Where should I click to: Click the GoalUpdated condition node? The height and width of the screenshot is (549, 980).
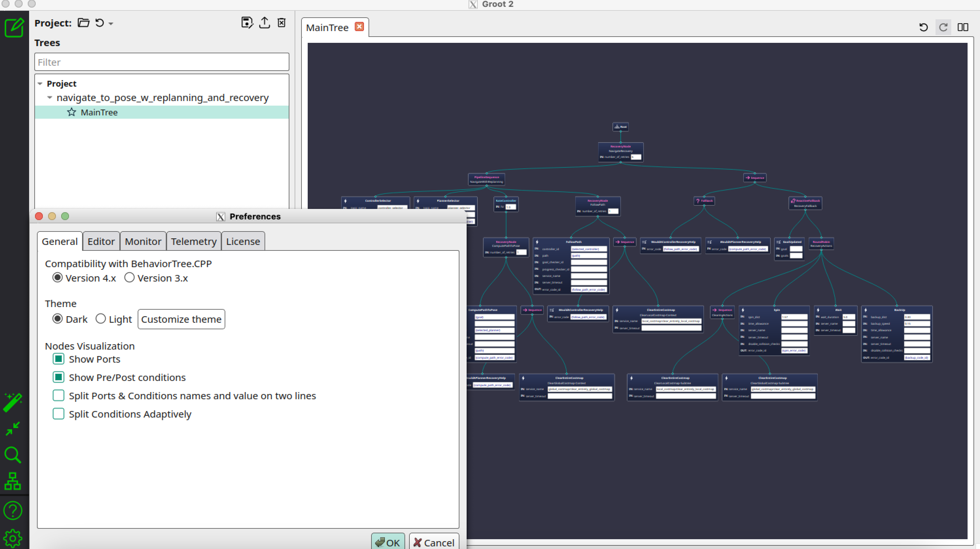pos(789,249)
